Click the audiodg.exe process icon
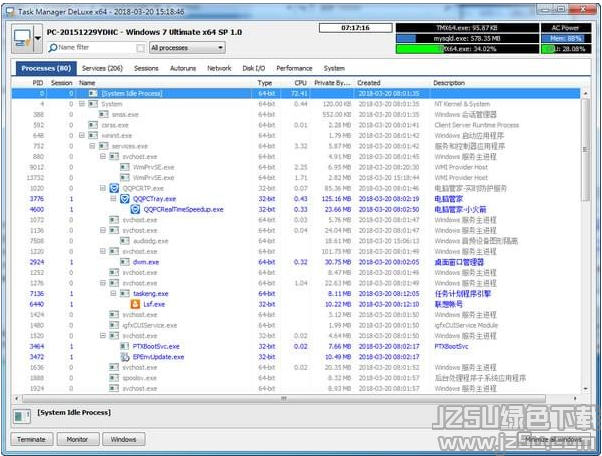This screenshot has height=456, width=602. click(x=124, y=241)
